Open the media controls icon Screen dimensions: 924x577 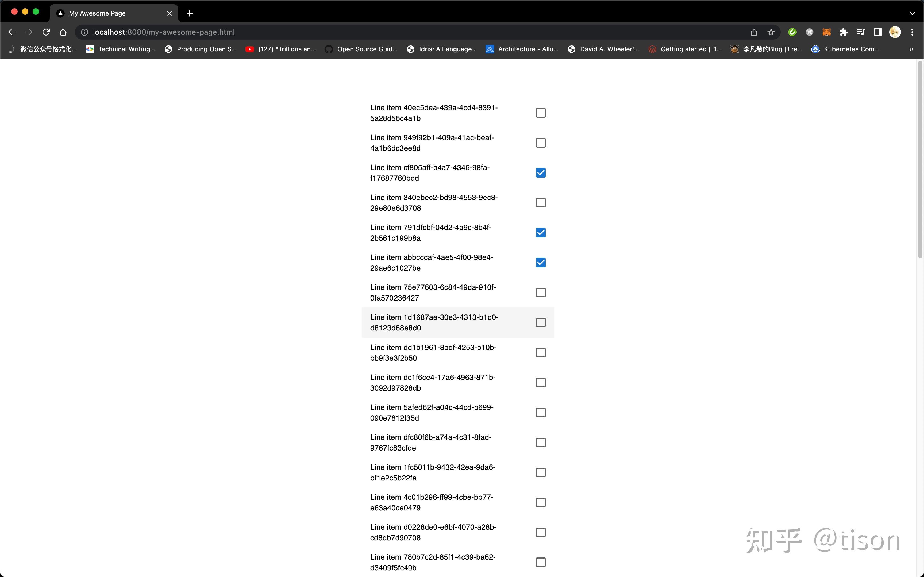pos(861,32)
